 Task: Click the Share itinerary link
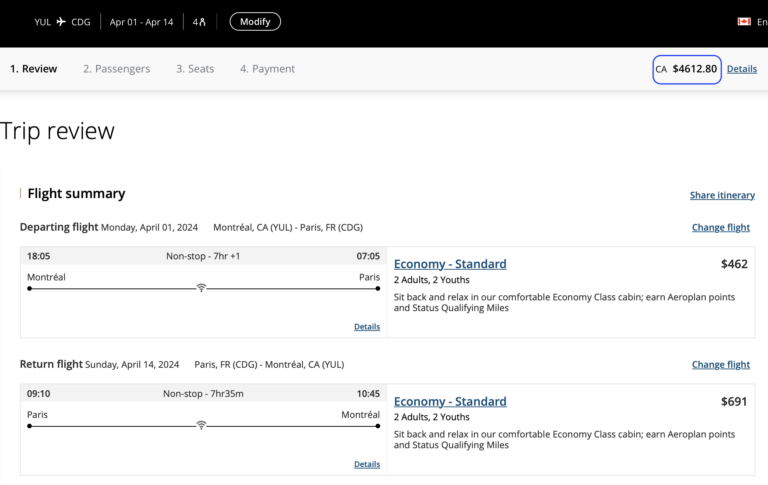tap(722, 195)
